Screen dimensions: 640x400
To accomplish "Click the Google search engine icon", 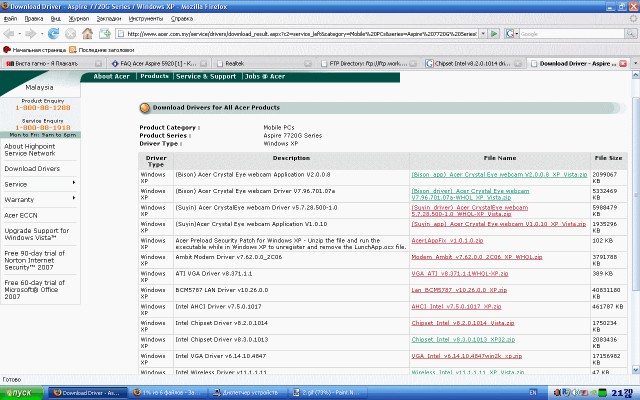I will click(x=510, y=34).
